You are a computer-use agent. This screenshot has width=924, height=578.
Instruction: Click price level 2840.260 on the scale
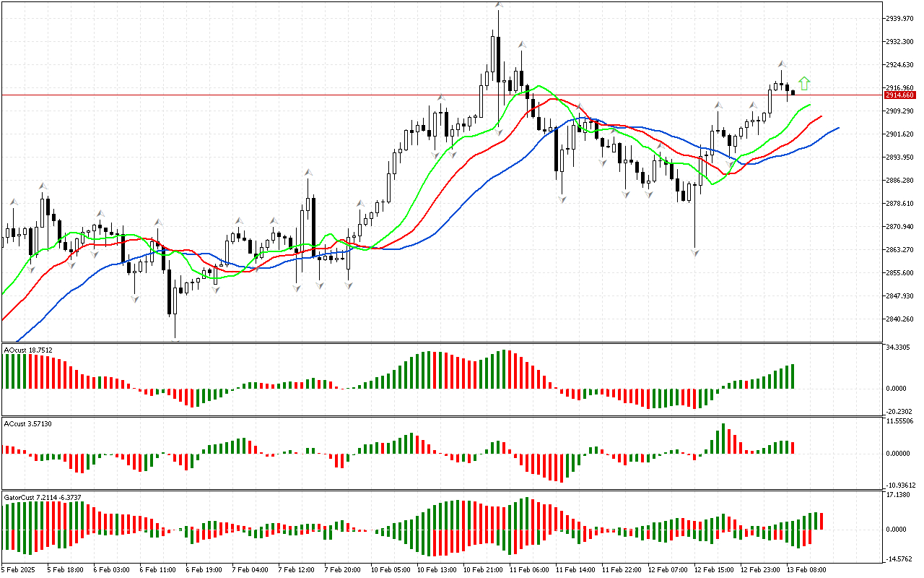click(x=899, y=319)
